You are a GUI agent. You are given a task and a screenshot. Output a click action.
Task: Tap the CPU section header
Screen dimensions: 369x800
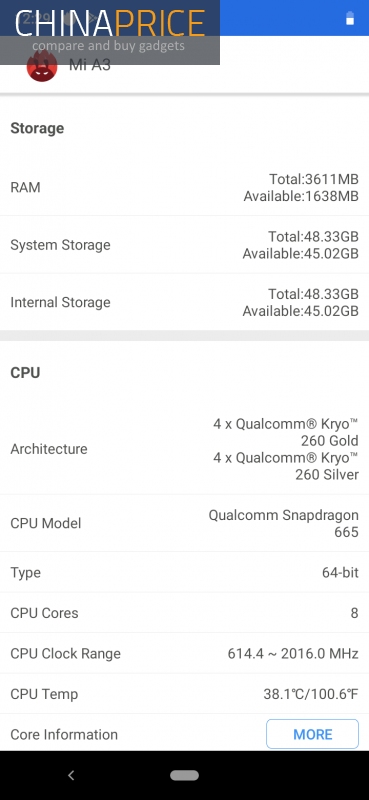click(x=25, y=372)
